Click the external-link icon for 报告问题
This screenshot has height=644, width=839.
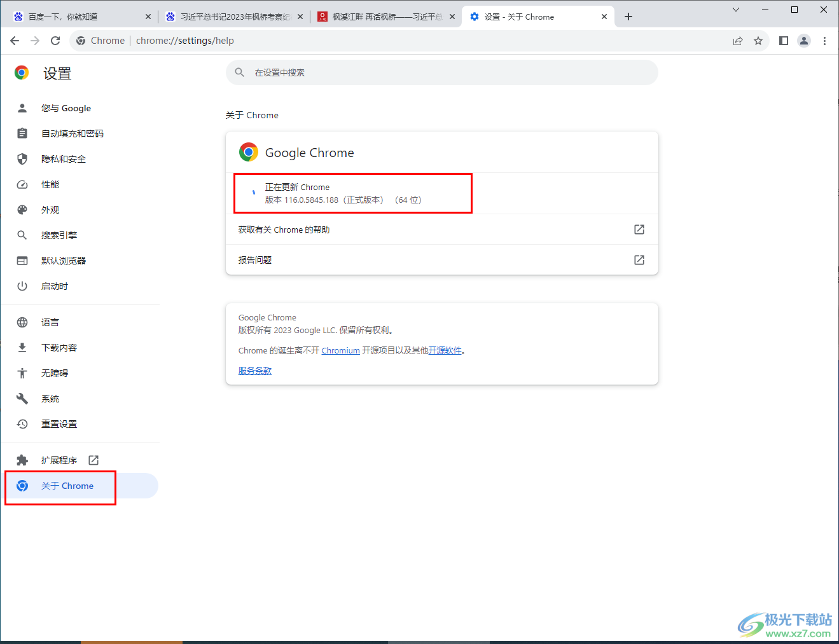coord(639,260)
